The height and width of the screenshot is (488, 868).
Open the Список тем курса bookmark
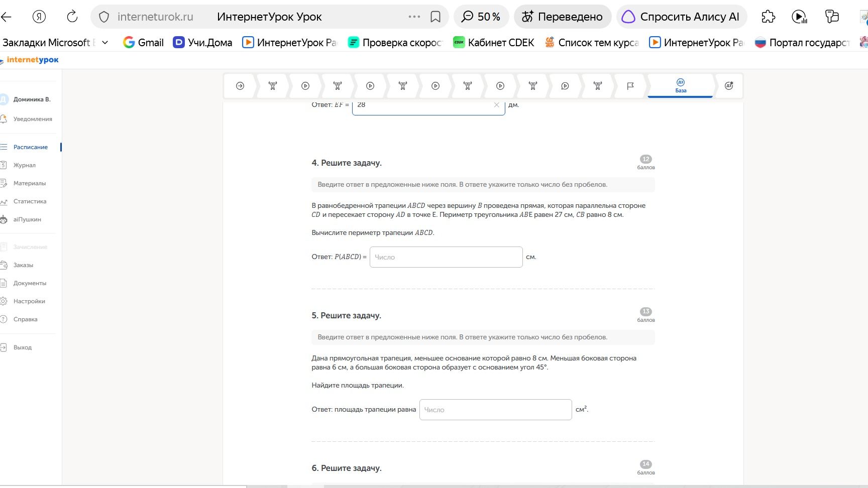pyautogui.click(x=592, y=43)
